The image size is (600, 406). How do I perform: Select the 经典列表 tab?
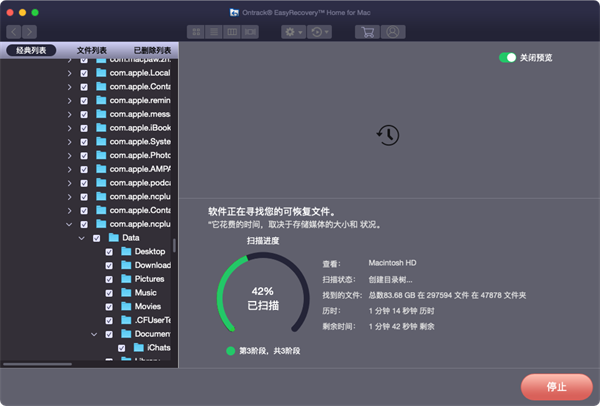click(x=31, y=50)
